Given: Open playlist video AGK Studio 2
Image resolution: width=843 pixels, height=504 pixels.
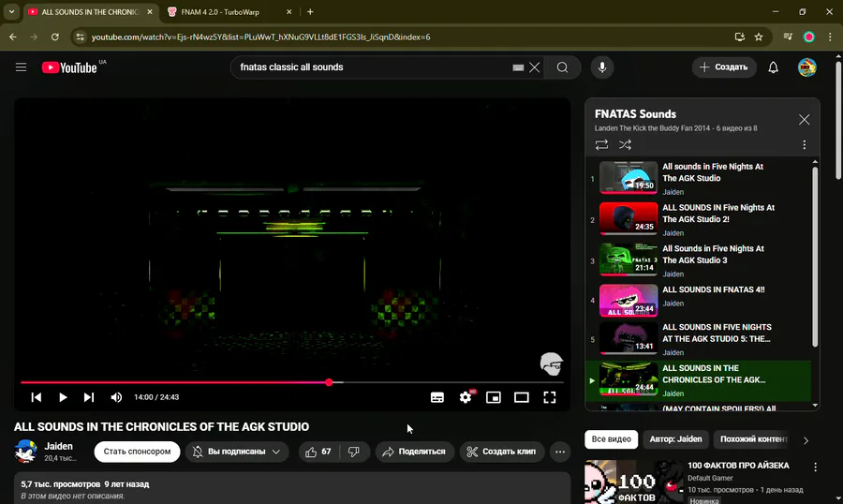Looking at the screenshot, I should click(x=699, y=219).
